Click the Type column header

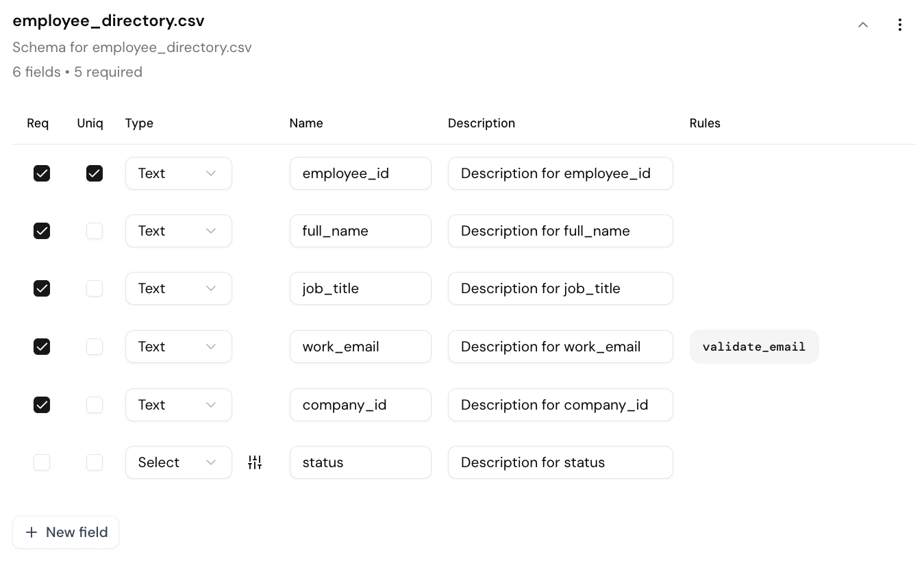click(139, 123)
